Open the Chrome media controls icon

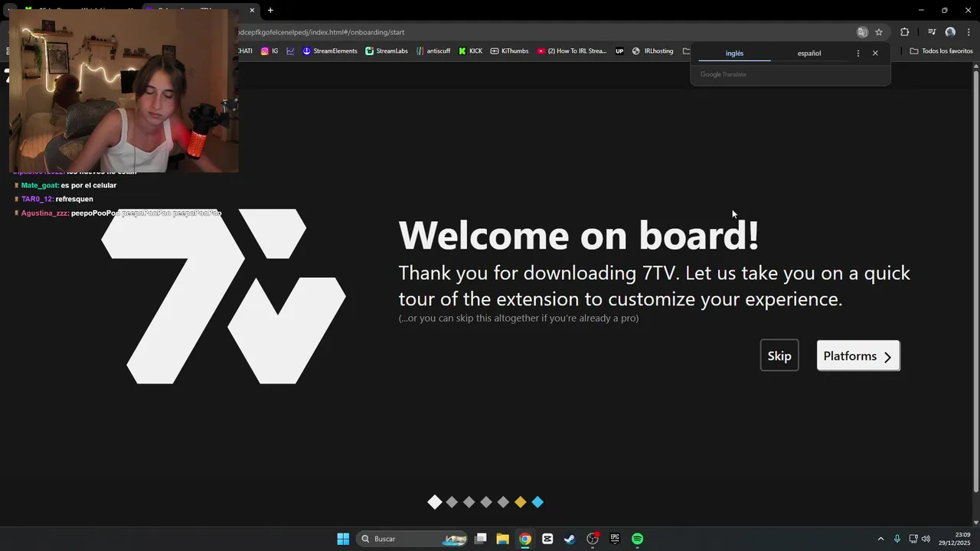click(x=932, y=32)
